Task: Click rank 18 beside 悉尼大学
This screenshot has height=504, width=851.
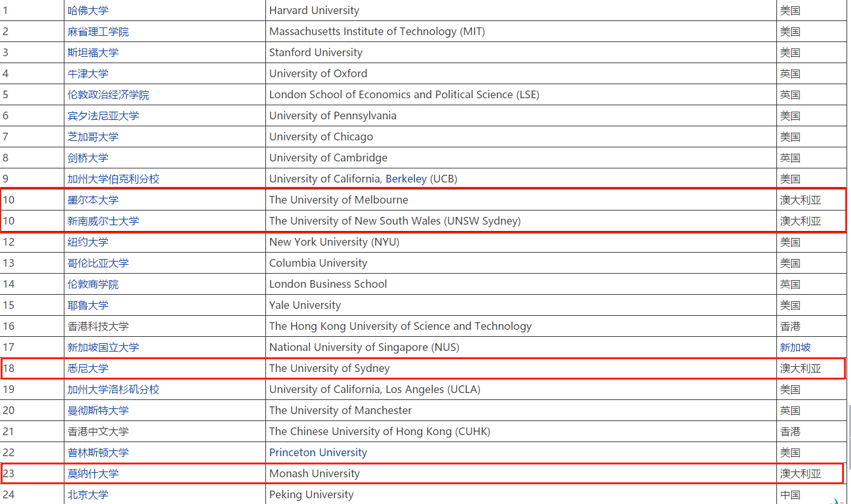Action: pos(8,368)
